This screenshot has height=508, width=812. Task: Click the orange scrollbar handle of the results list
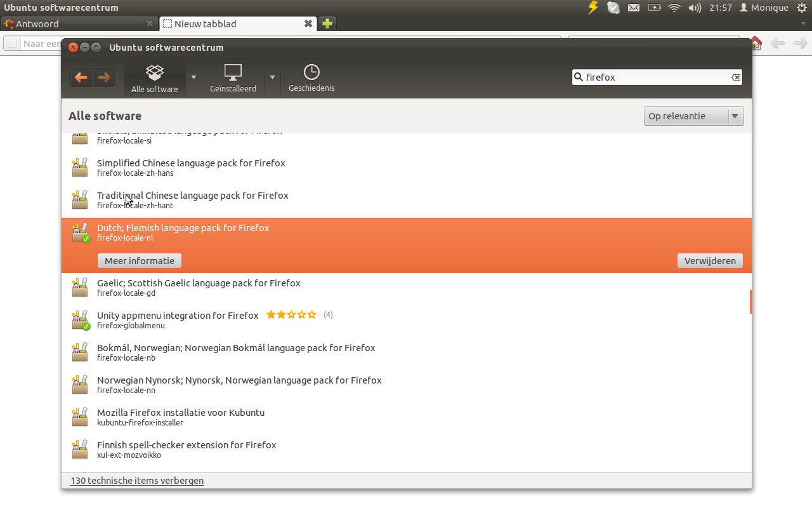(x=750, y=302)
